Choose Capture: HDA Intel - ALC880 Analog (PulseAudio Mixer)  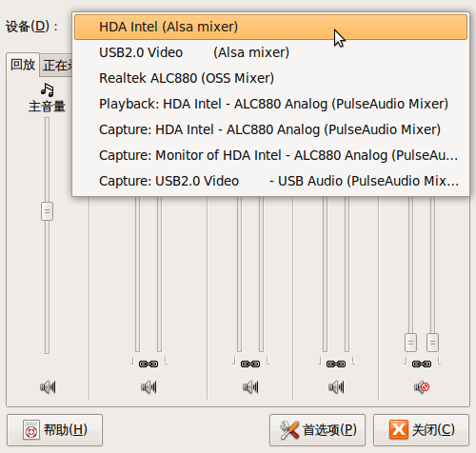coord(270,129)
